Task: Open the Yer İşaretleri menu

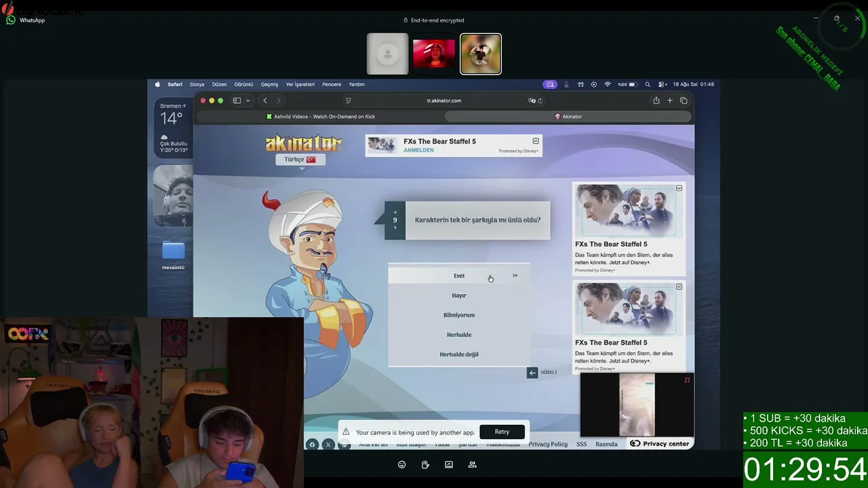Action: click(300, 85)
